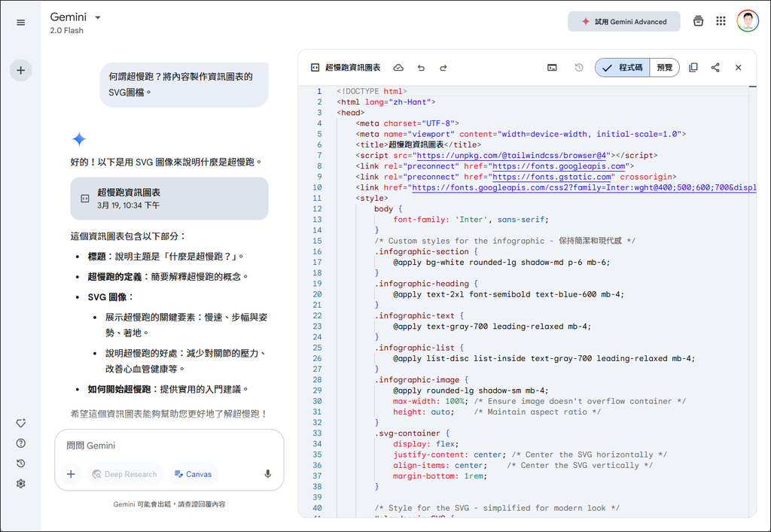Image resolution: width=771 pixels, height=532 pixels.
Task: Undo the last canvas edit
Action: [x=421, y=68]
